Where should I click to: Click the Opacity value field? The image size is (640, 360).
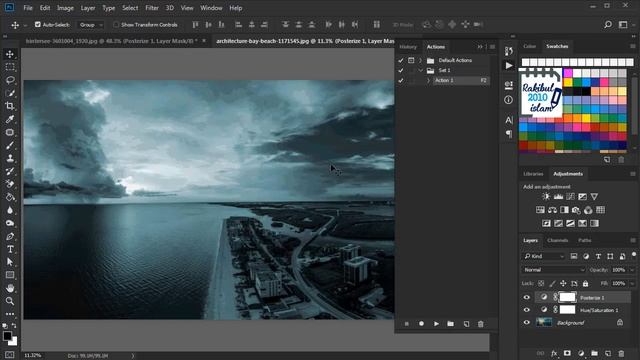(x=618, y=270)
